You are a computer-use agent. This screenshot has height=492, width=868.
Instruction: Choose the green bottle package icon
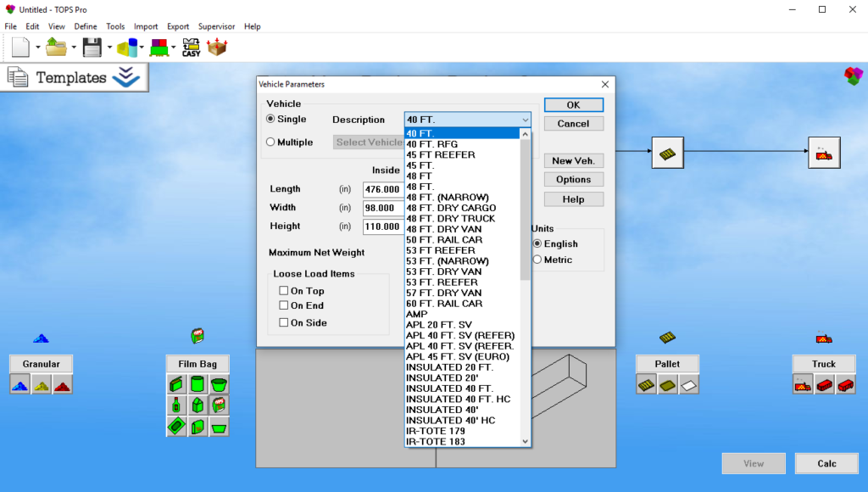[x=176, y=405]
